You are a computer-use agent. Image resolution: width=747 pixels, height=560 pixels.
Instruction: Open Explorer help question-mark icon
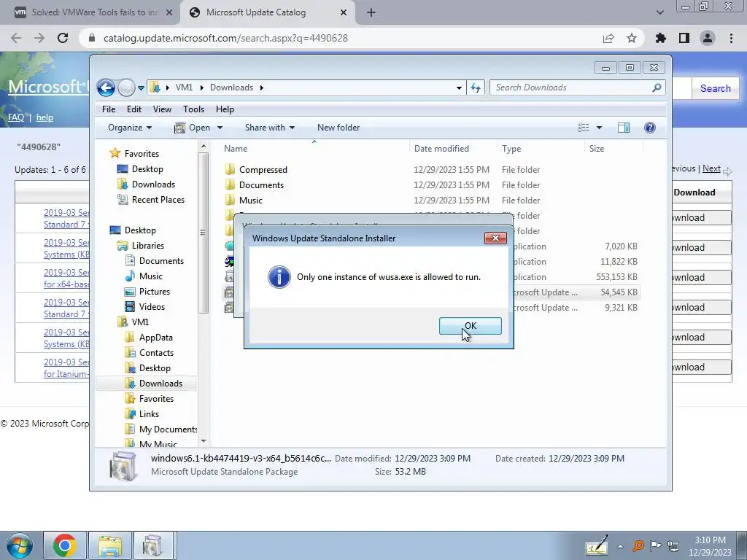[x=649, y=127]
